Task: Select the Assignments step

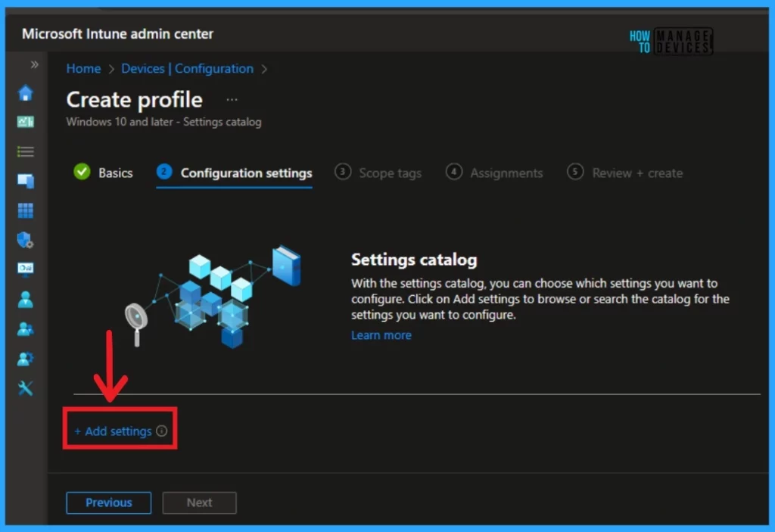Action: (x=494, y=173)
